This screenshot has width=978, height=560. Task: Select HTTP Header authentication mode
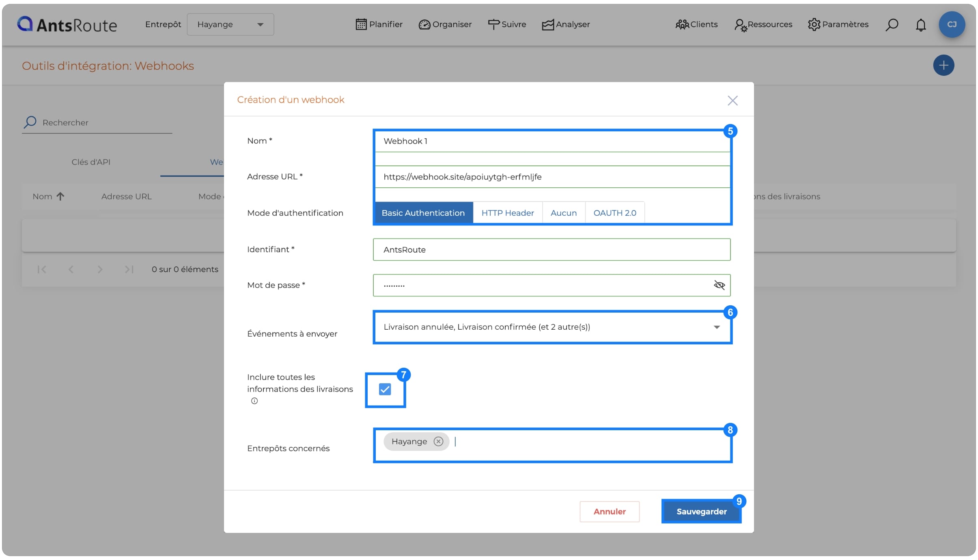508,213
